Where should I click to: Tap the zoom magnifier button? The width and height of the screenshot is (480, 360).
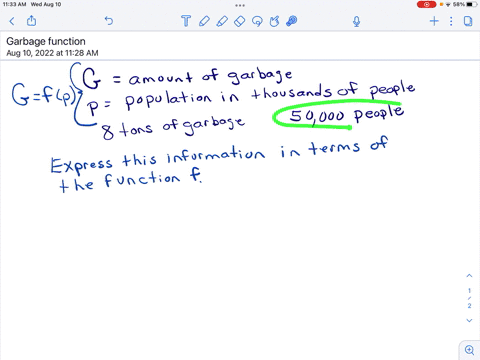469,350
